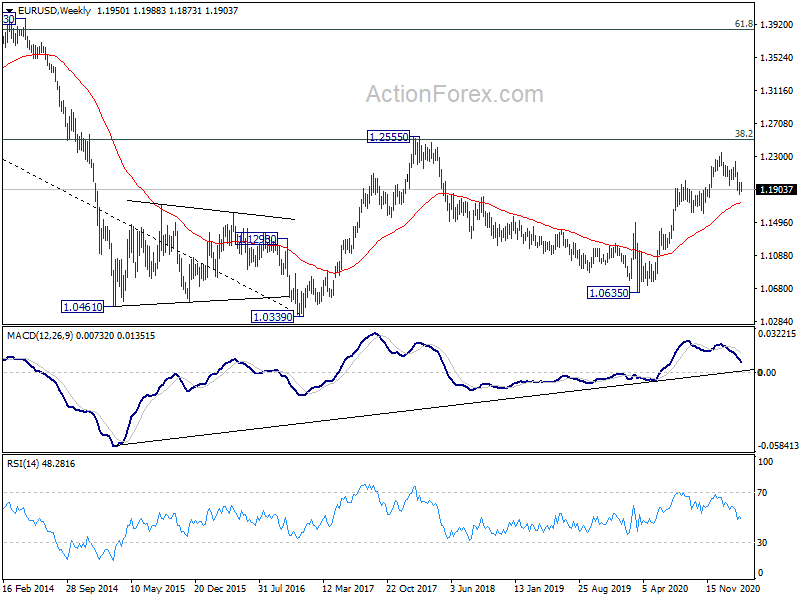Click the 61.8 Fibonacci level label

point(743,24)
